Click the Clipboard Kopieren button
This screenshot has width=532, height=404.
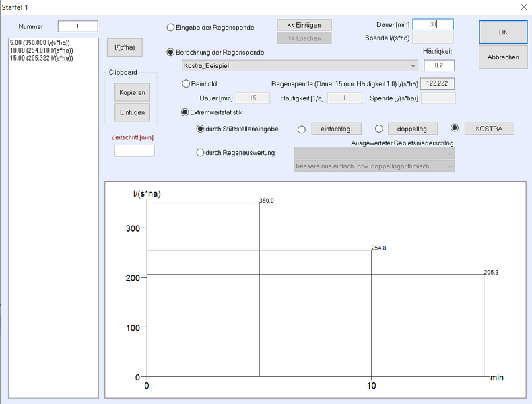point(132,92)
